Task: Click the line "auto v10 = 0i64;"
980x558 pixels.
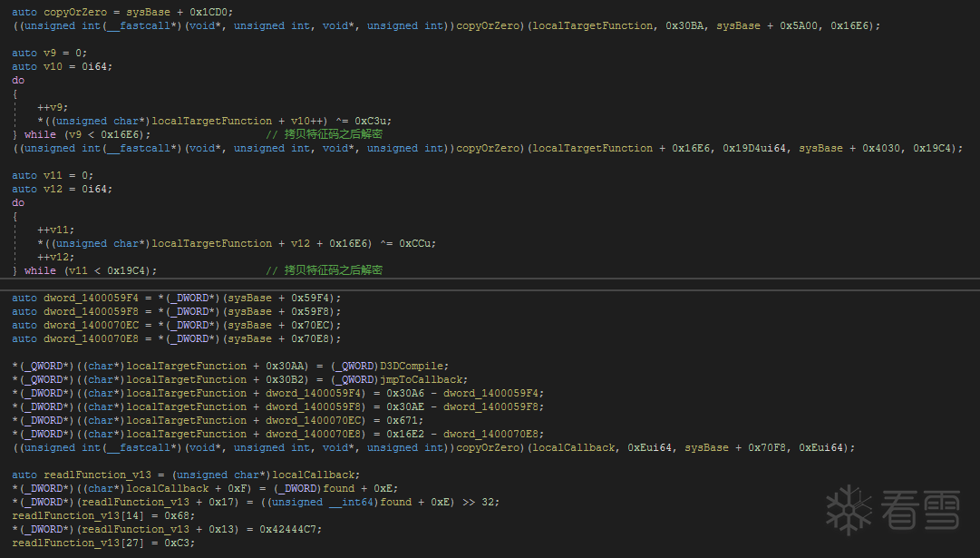Action: click(x=62, y=66)
